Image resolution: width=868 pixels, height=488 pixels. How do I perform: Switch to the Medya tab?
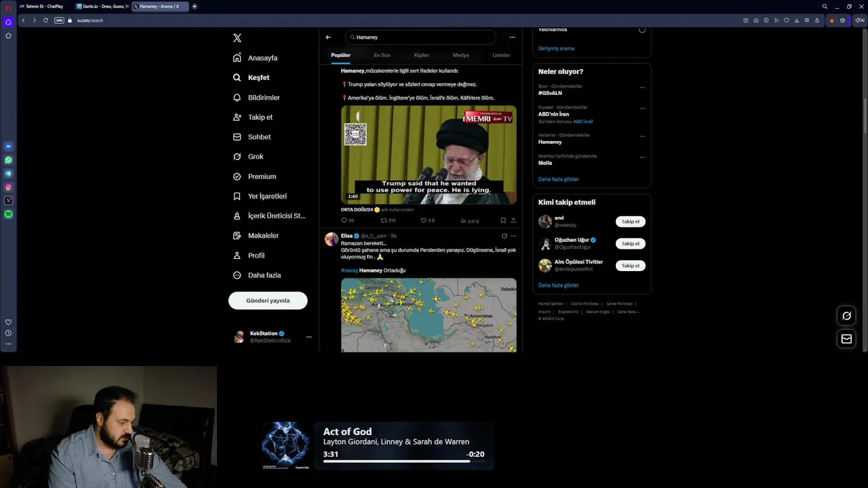460,55
